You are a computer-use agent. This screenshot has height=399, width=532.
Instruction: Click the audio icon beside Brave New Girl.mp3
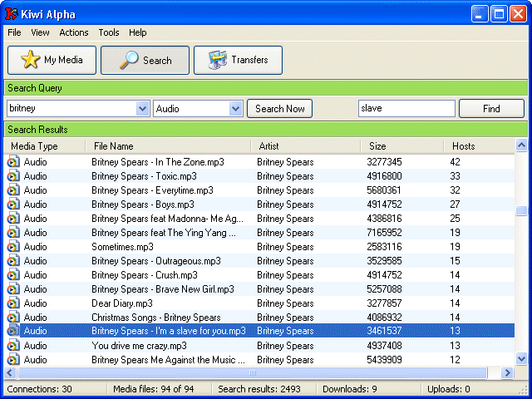(13, 289)
